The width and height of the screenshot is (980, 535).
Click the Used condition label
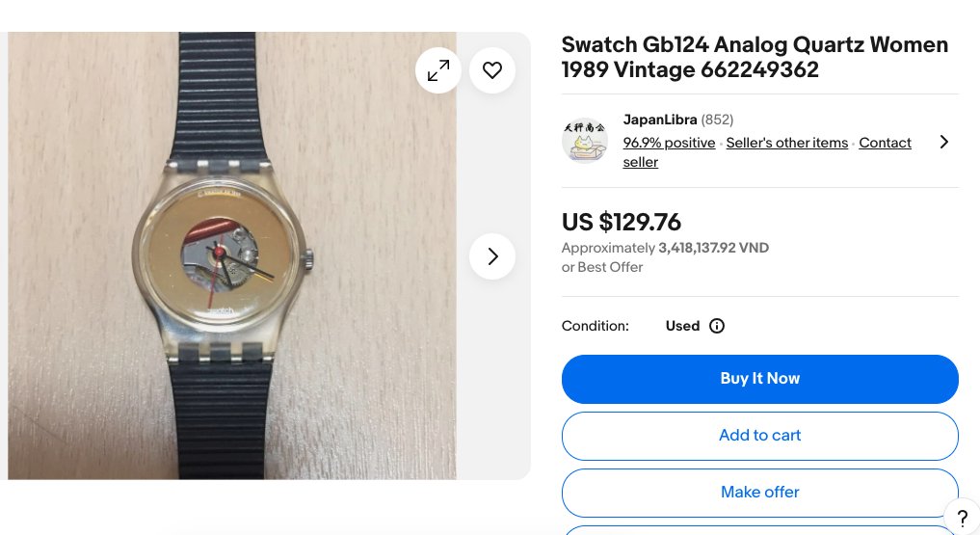point(682,326)
